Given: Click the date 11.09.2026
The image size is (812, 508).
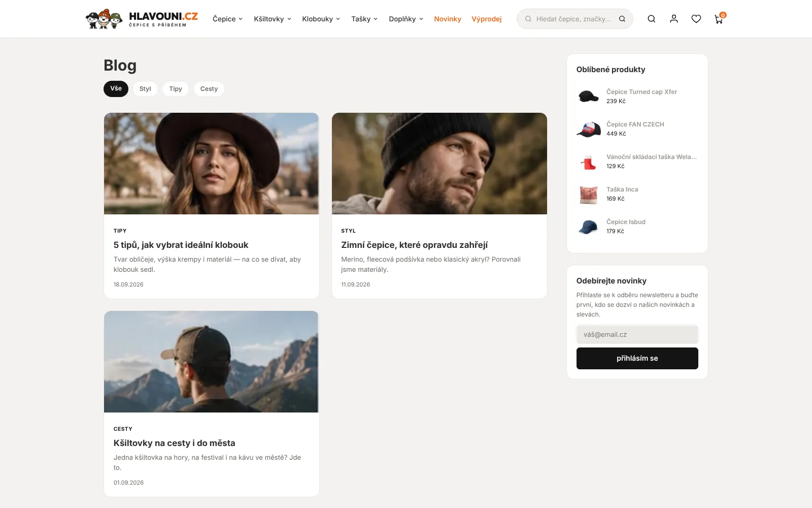Looking at the screenshot, I should click(x=356, y=284).
